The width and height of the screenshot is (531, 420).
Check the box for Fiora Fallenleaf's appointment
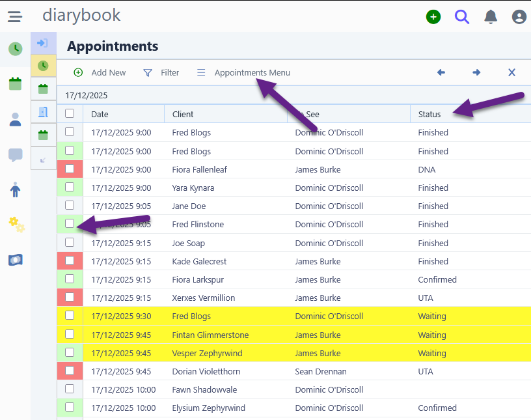(70, 169)
